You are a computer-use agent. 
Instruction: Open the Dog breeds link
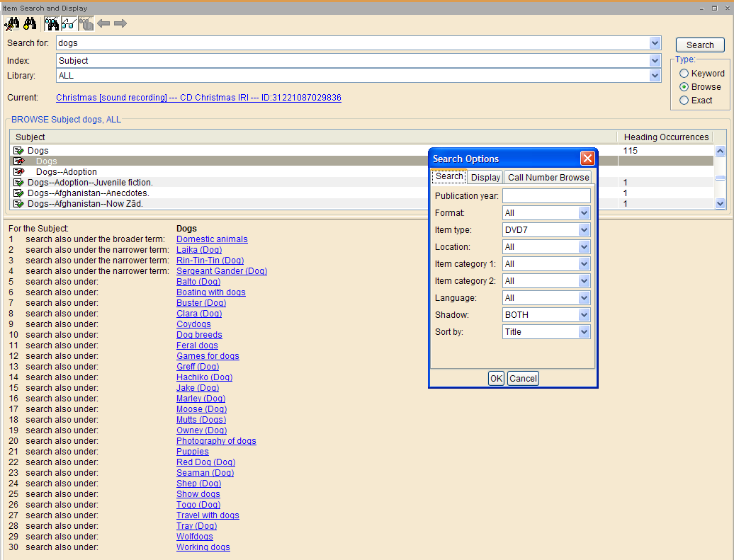(x=199, y=335)
